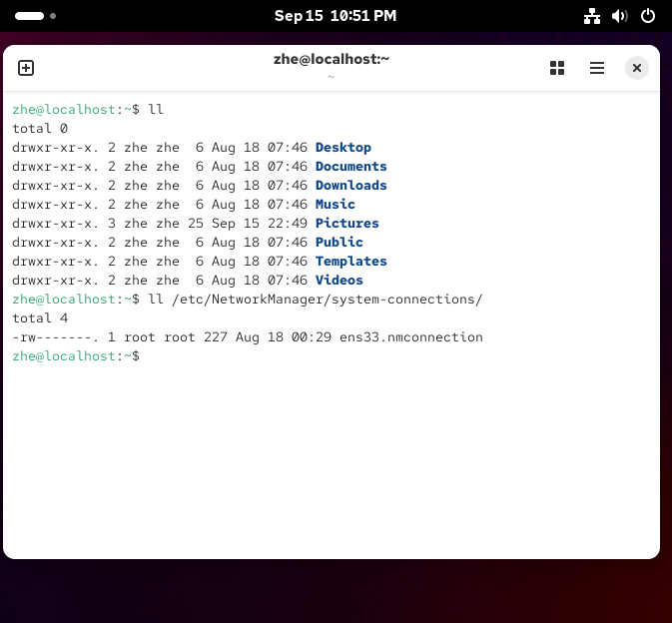Click the ens33.nmconnection file name
This screenshot has width=672, height=623.
tap(411, 337)
